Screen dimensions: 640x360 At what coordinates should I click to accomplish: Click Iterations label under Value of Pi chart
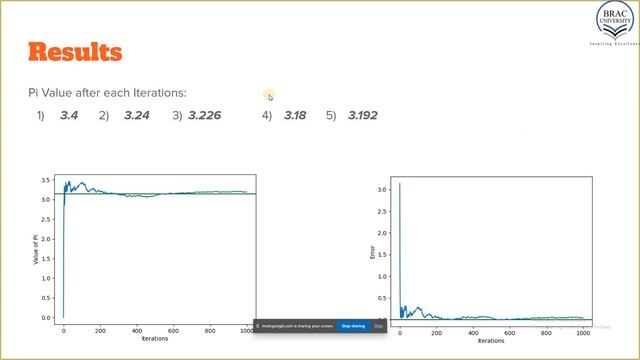[155, 338]
